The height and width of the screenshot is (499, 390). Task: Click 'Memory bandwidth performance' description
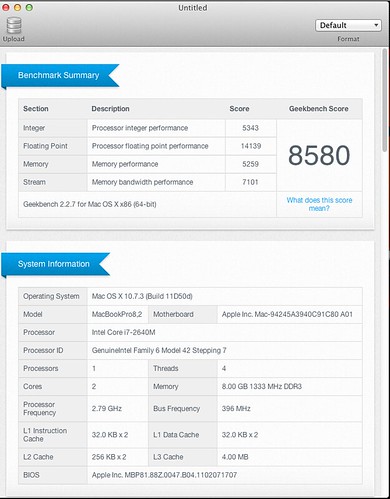(x=142, y=182)
